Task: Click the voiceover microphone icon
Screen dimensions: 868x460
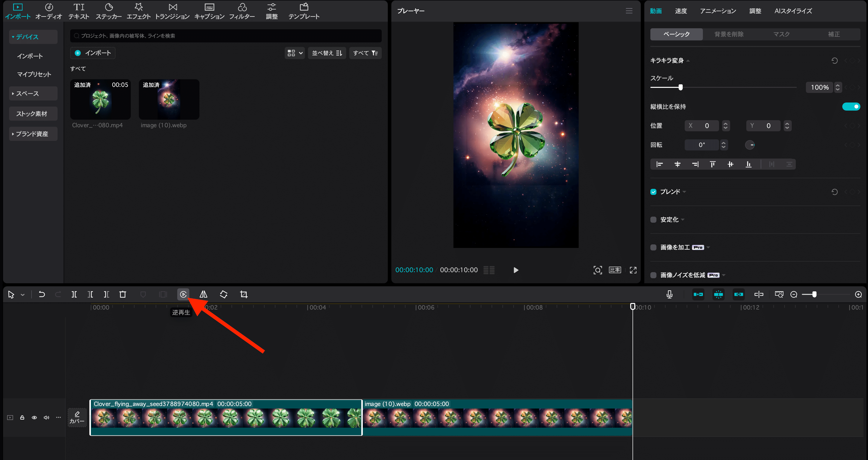Action: [x=669, y=294]
